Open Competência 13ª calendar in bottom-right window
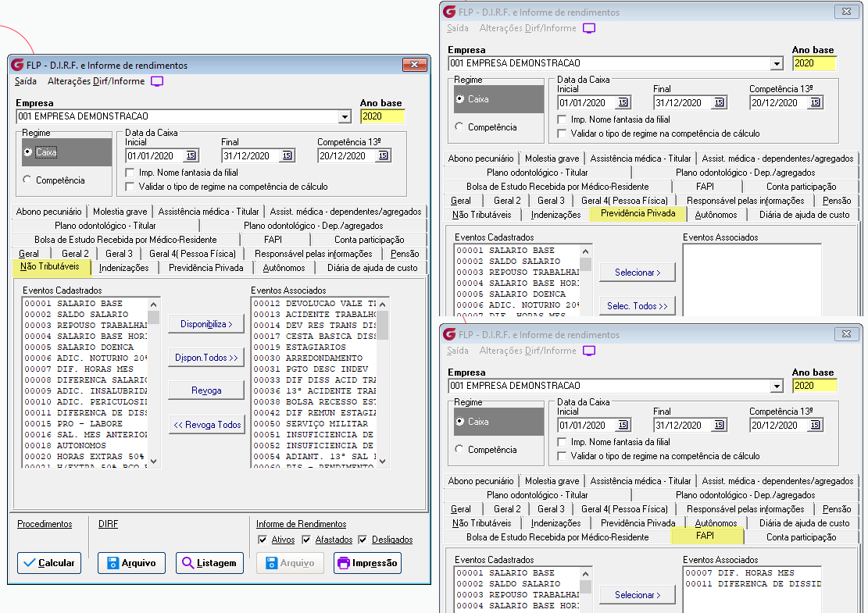 click(x=815, y=426)
